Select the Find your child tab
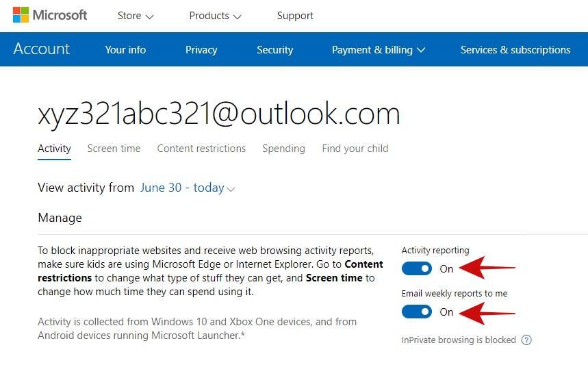This screenshot has height=367, width=588. coord(355,149)
